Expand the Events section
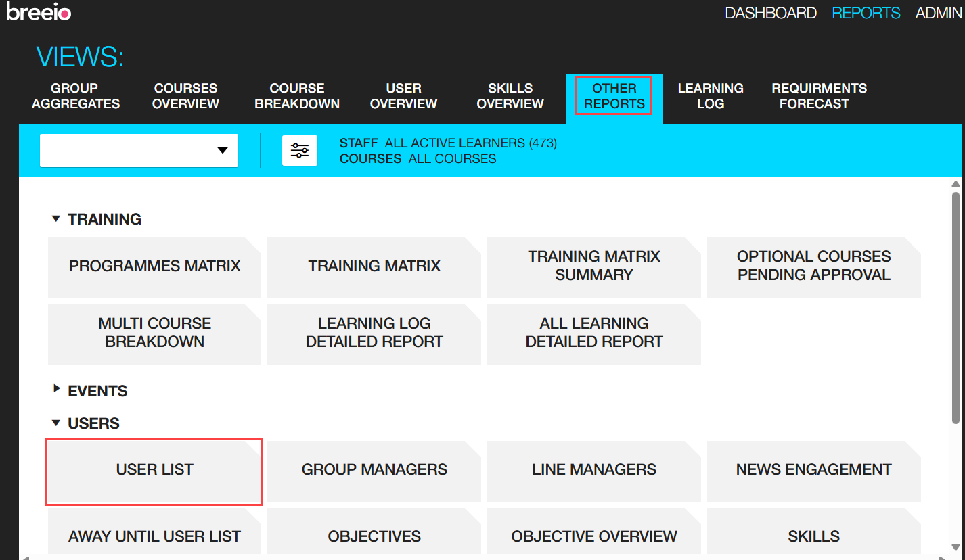Viewport: 965px width, 560px height. [56, 390]
